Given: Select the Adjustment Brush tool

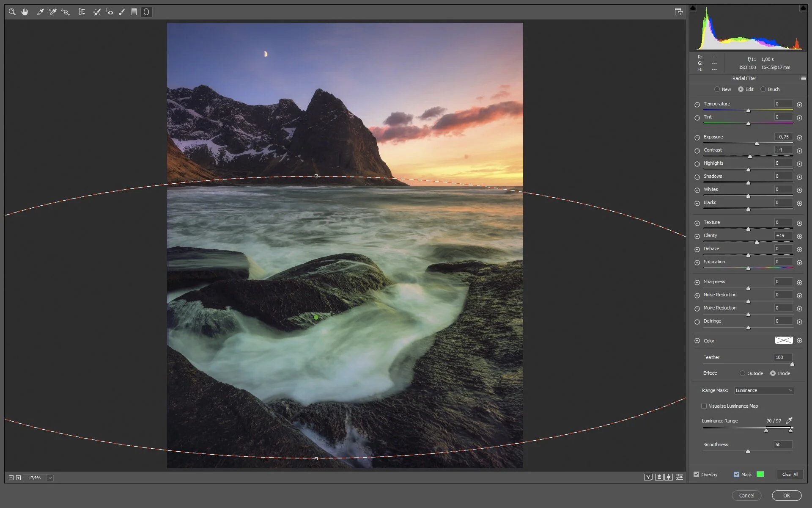Looking at the screenshot, I should [122, 12].
